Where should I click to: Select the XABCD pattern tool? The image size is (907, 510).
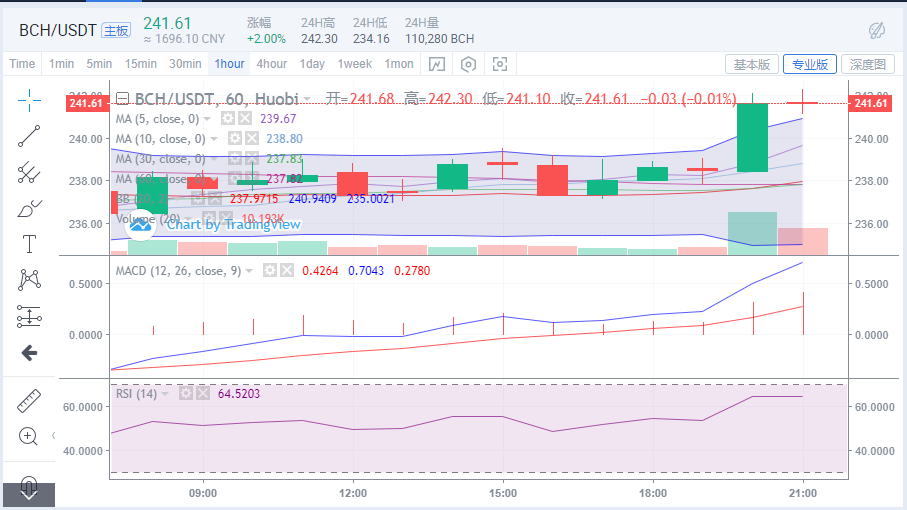29,280
